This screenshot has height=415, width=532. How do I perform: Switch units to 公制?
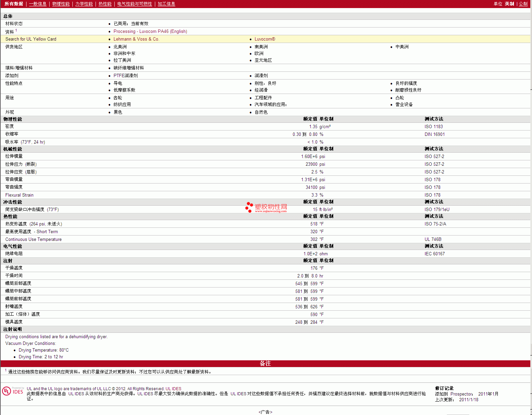click(523, 4)
